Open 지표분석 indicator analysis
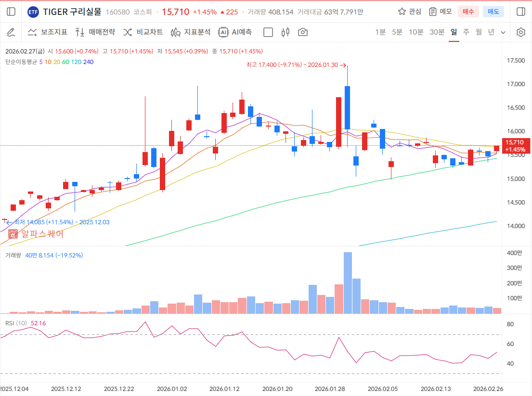Image resolution: width=532 pixels, height=396 pixels. pyautogui.click(x=191, y=32)
